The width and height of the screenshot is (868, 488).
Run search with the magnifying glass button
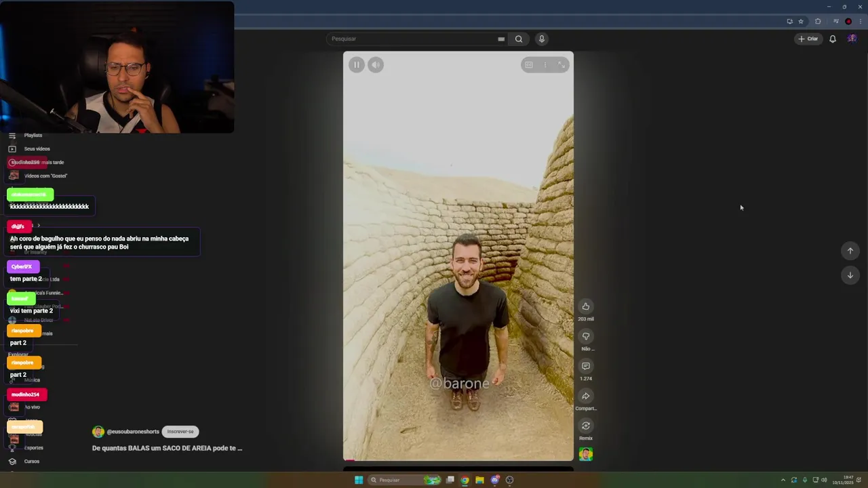519,39
